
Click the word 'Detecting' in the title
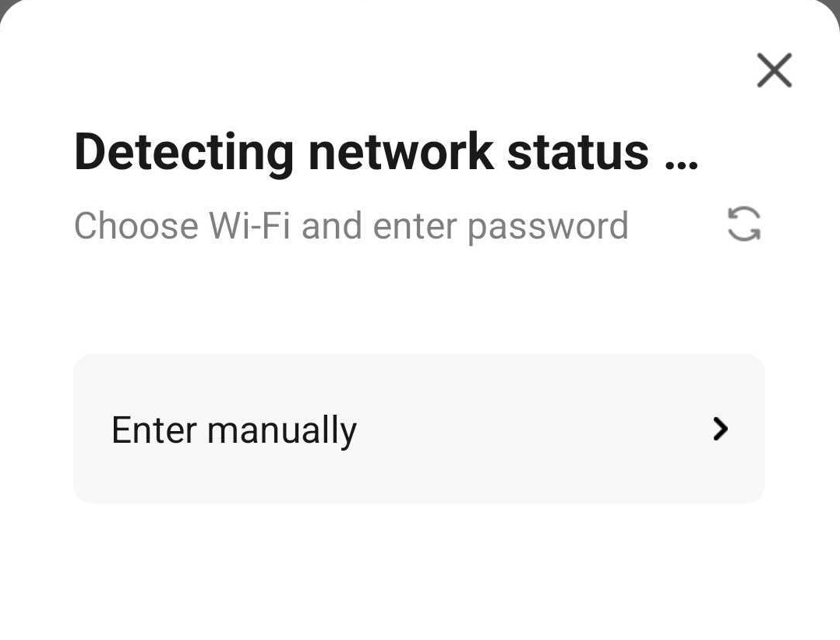coord(184,151)
